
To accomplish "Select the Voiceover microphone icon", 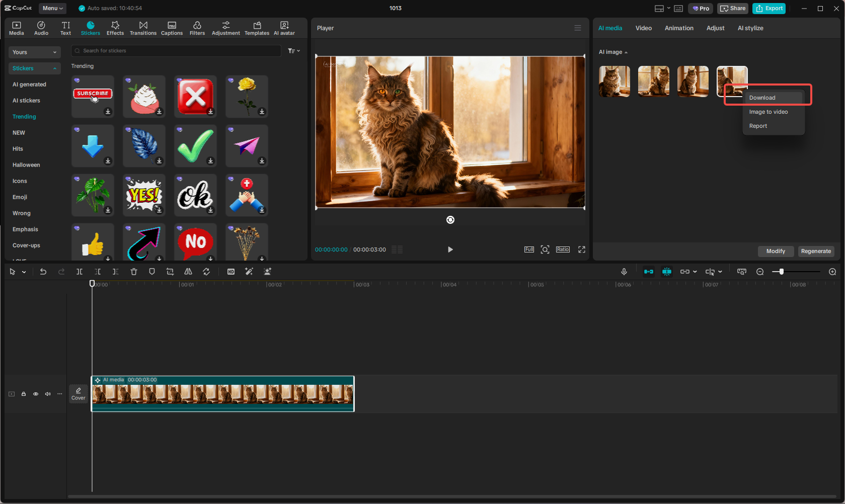I will click(624, 271).
